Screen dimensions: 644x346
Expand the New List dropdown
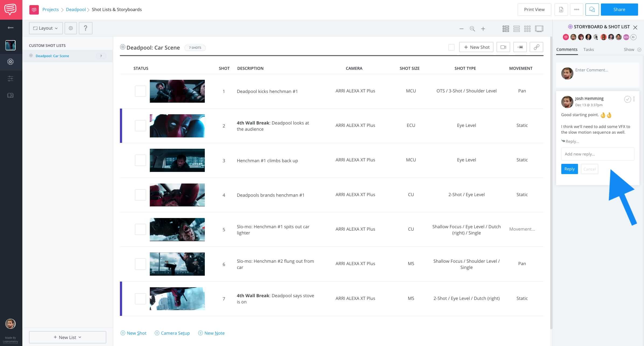(67, 337)
